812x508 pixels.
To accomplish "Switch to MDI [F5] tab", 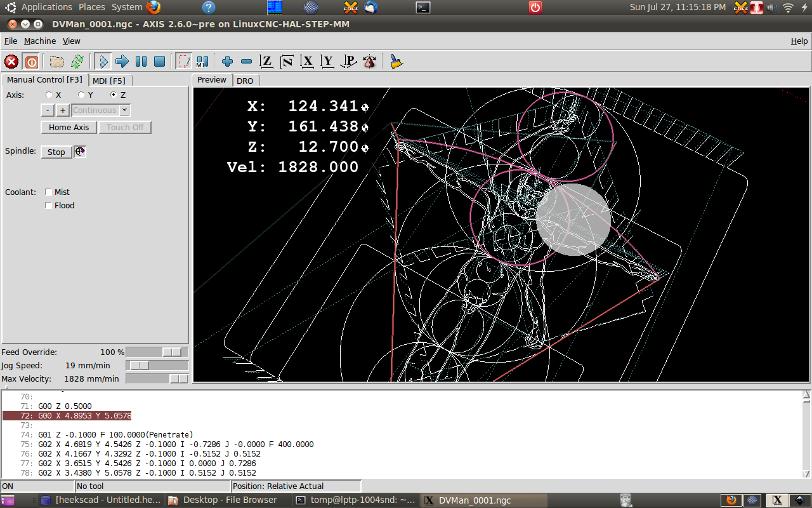I will click(x=109, y=81).
